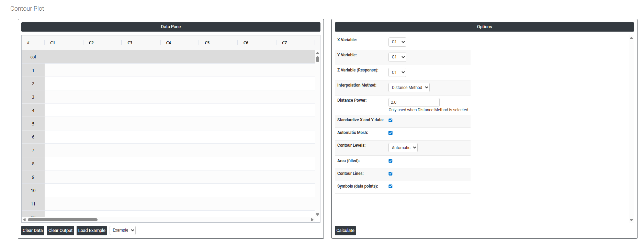644x246 pixels.
Task: Open the X Variable dropdown
Action: coord(397,42)
